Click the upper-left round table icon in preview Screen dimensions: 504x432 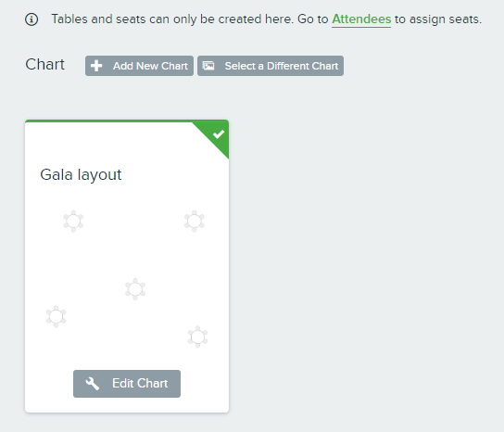point(73,222)
